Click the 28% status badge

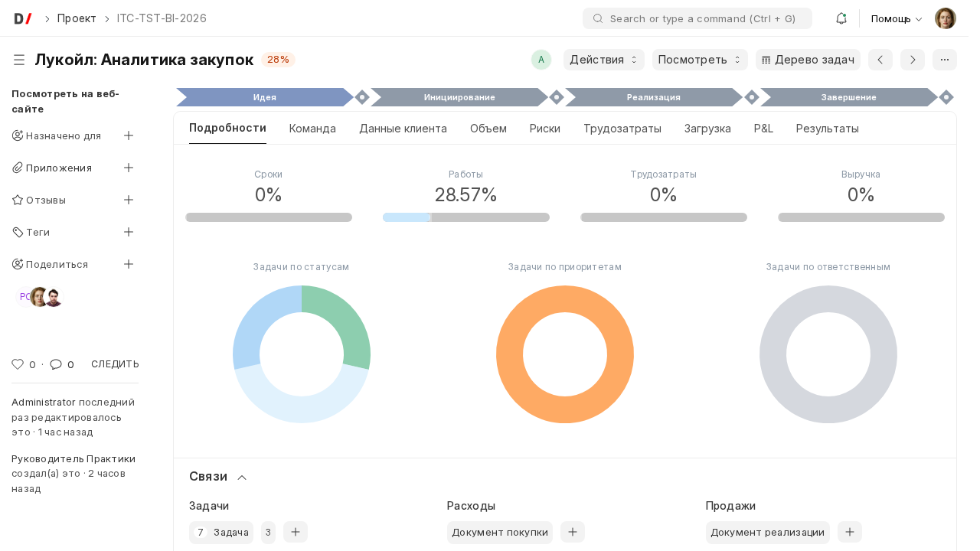click(x=278, y=60)
